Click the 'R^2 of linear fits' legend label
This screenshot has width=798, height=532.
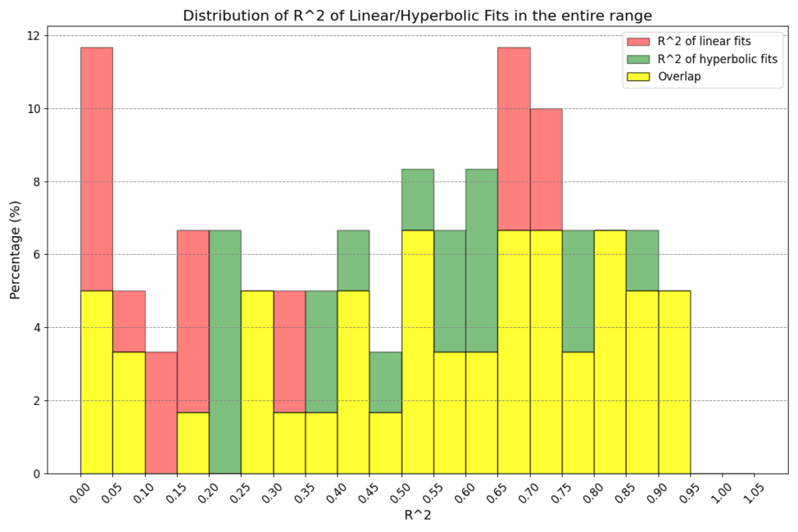coord(704,42)
